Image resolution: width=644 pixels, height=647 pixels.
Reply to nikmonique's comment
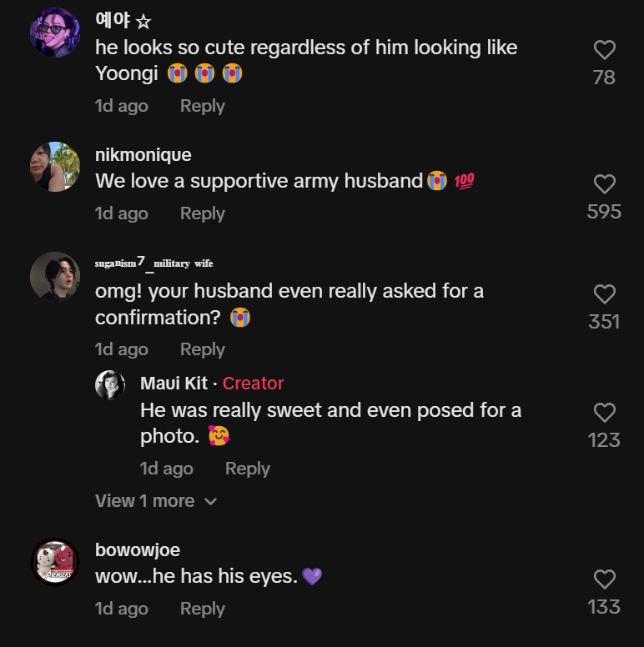pos(203,213)
